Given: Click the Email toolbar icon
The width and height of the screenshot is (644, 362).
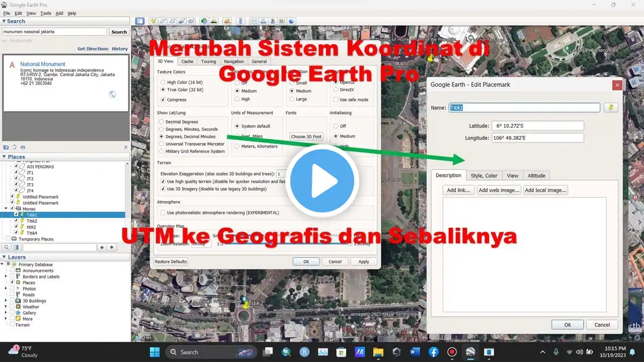Looking at the screenshot, I should tap(254, 21).
